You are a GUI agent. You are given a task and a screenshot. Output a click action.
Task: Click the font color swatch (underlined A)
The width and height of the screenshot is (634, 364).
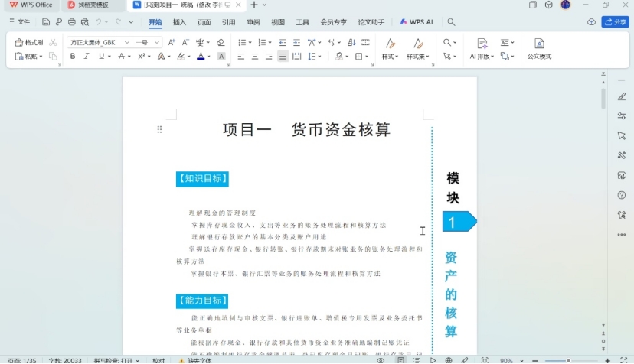click(201, 57)
